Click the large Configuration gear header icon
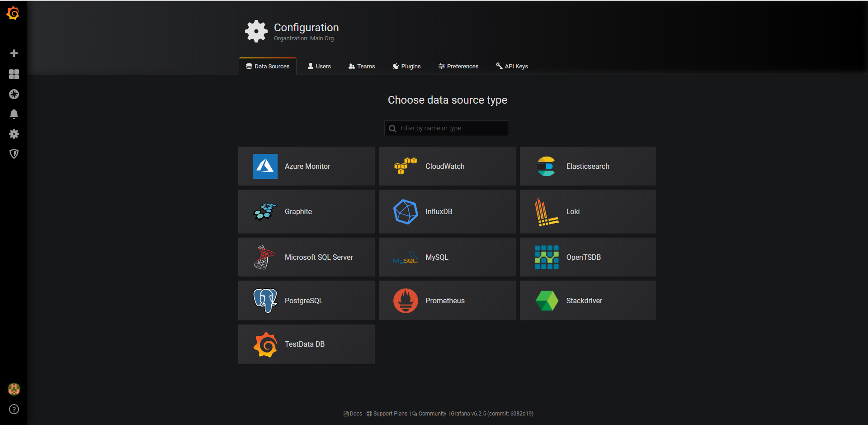The image size is (868, 425). 256,31
